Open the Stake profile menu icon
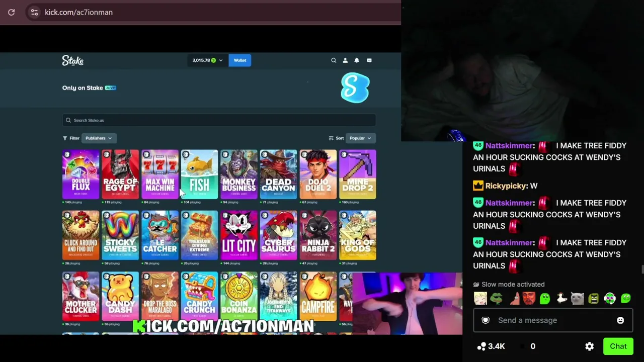This screenshot has height=362, width=644. pyautogui.click(x=345, y=60)
